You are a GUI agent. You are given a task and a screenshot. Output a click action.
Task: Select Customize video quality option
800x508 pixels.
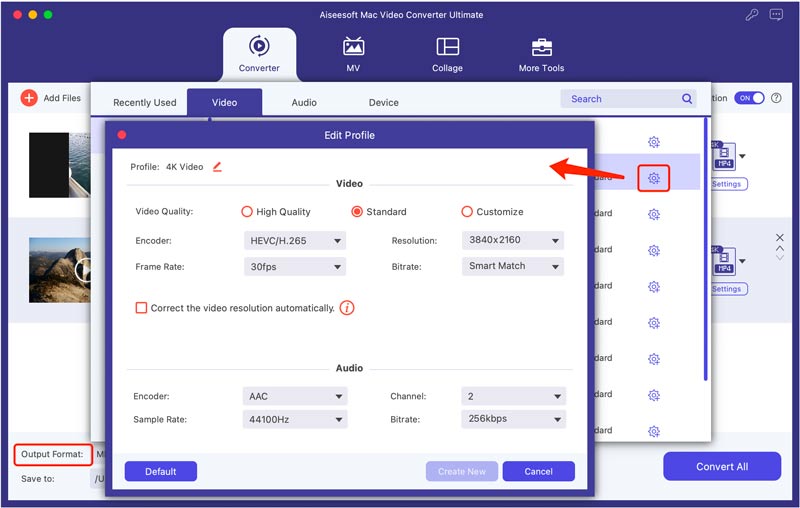[x=467, y=212]
